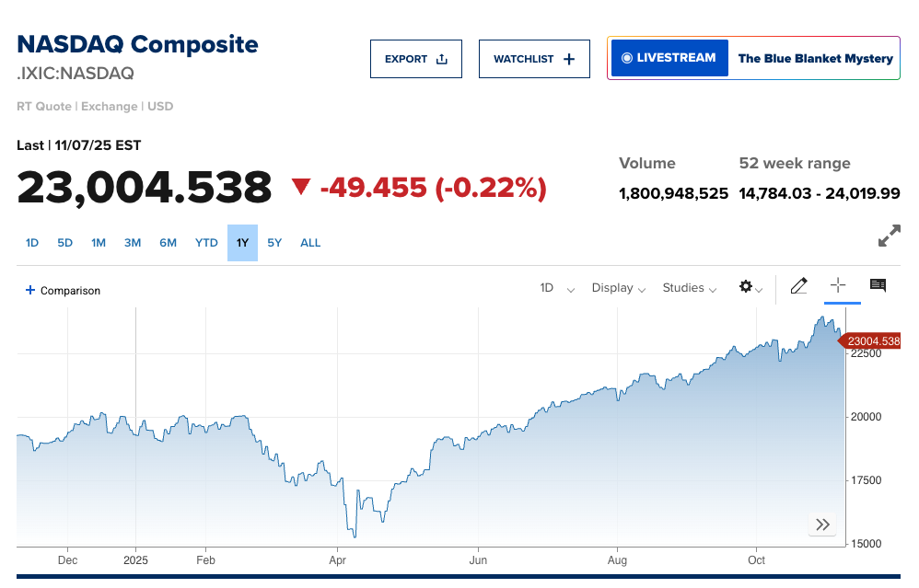Click the fullscreen expand arrows icon
The width and height of the screenshot is (919, 588).
tap(889, 236)
